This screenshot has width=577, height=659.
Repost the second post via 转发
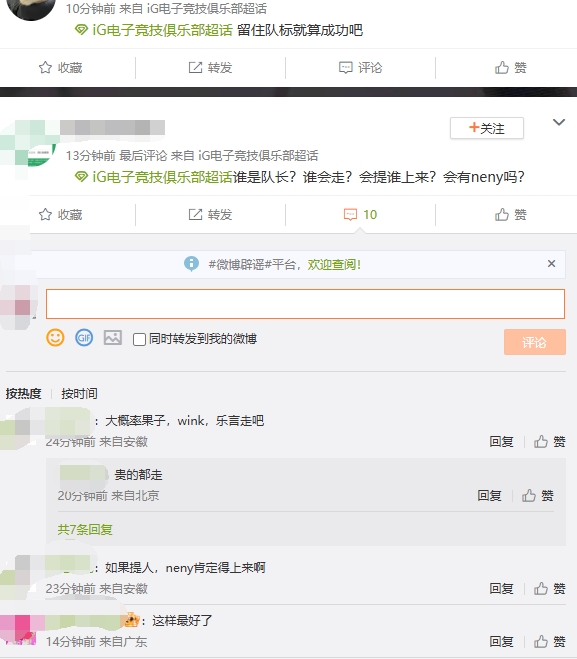click(210, 215)
